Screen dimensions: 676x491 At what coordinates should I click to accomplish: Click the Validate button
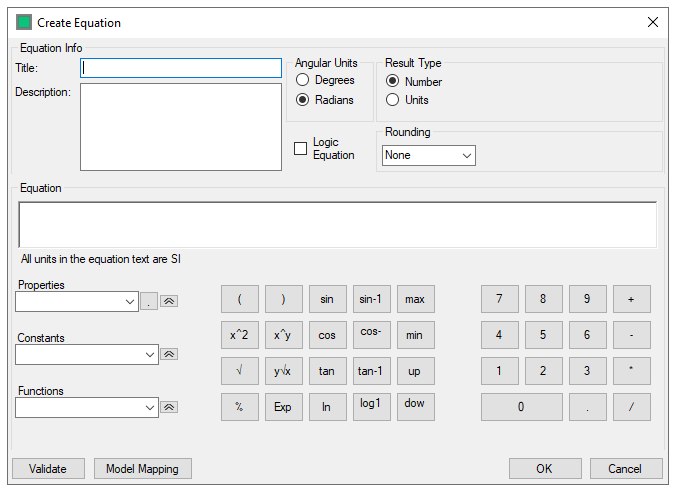click(48, 468)
